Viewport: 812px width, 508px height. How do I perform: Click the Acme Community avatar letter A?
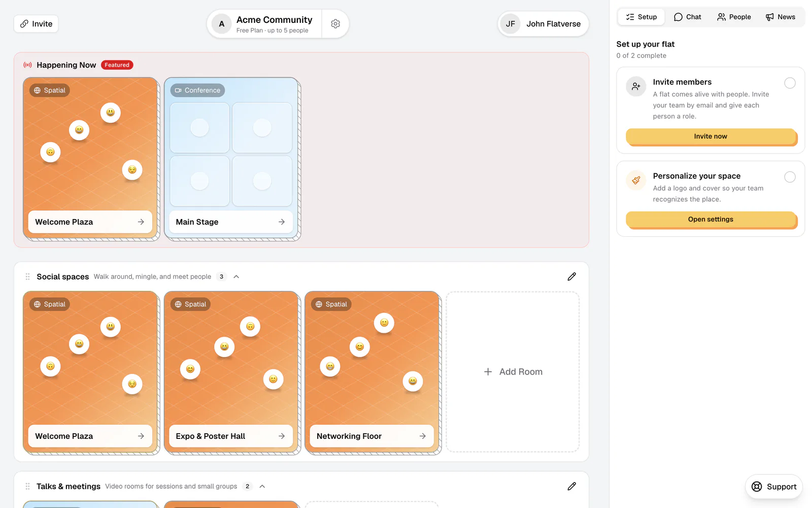[x=222, y=24]
